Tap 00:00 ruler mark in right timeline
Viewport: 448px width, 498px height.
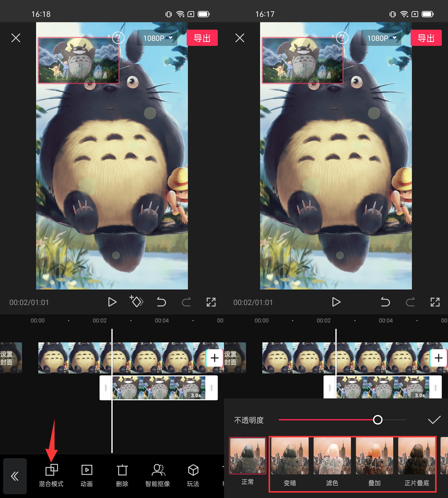point(262,320)
